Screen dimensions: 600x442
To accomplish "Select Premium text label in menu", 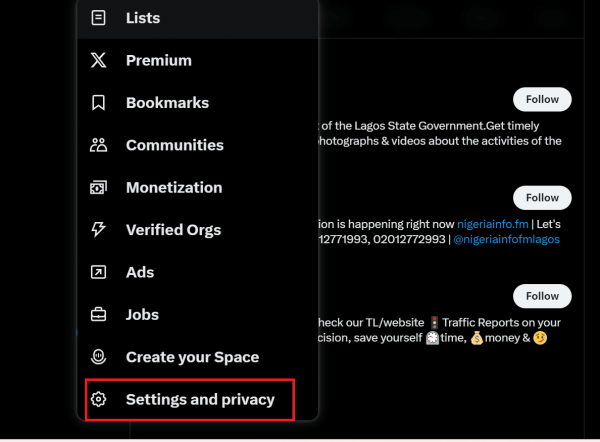I will (159, 60).
